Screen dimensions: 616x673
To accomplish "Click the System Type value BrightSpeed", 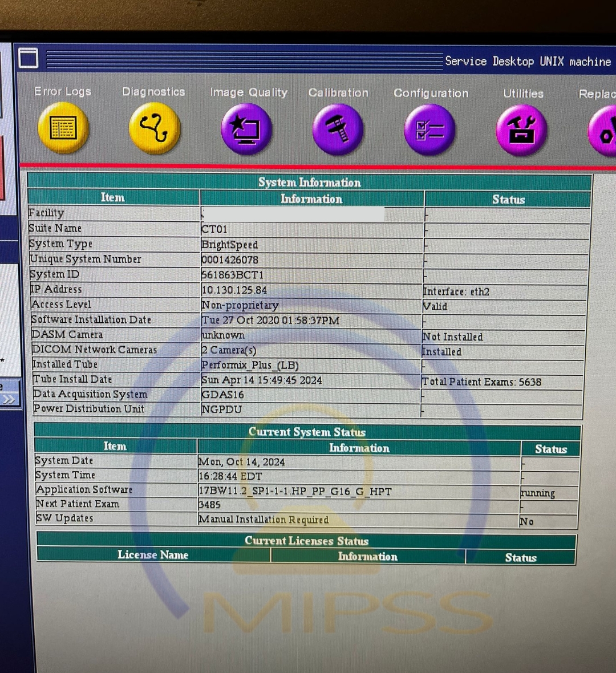I will point(230,245).
